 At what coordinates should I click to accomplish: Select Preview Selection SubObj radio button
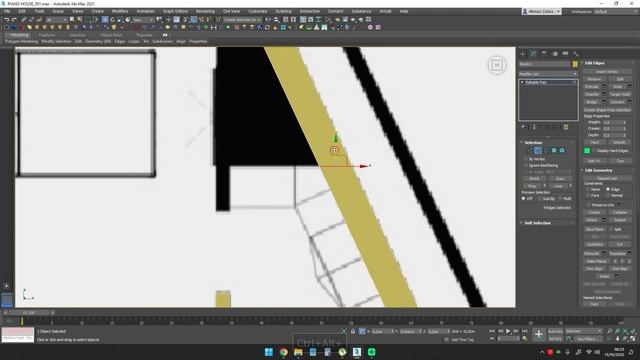point(540,198)
